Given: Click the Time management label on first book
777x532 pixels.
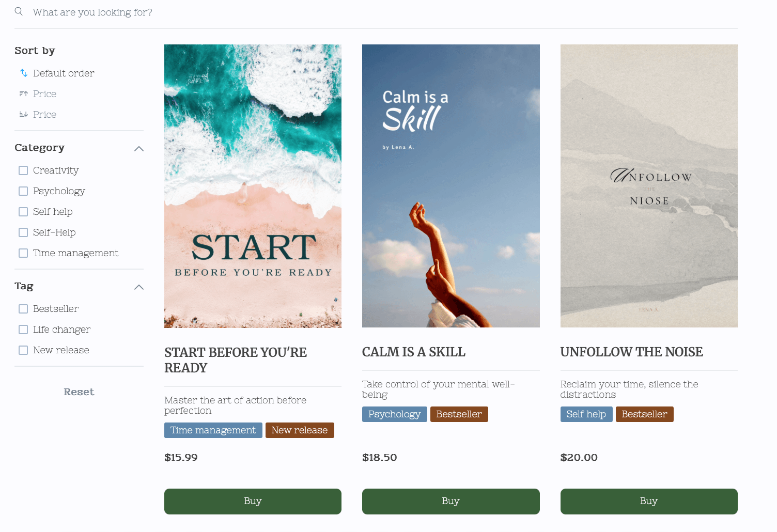Looking at the screenshot, I should (213, 430).
